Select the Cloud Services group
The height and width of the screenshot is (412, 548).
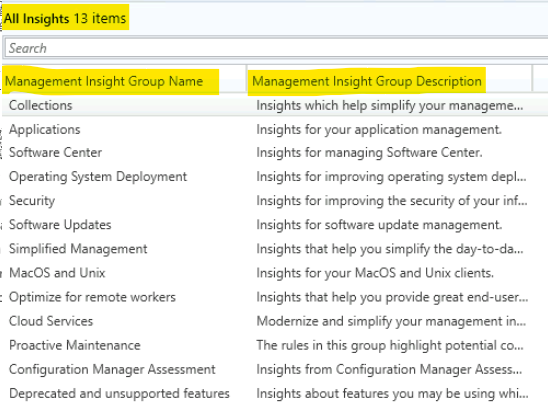51,321
